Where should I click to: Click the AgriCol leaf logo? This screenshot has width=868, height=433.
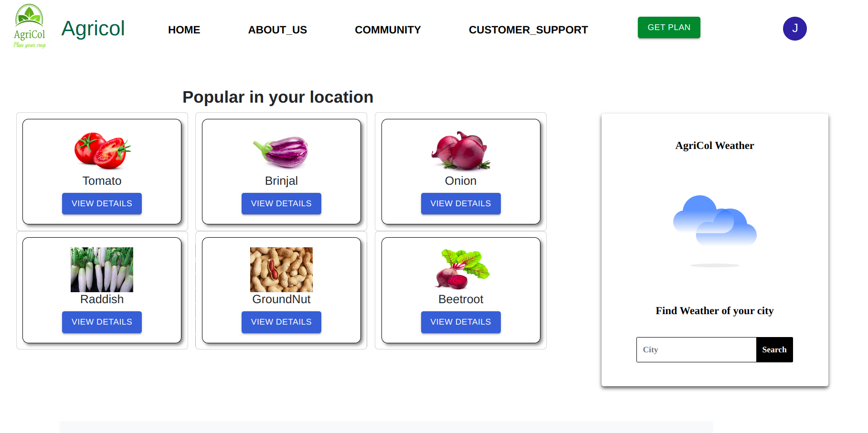[x=30, y=26]
